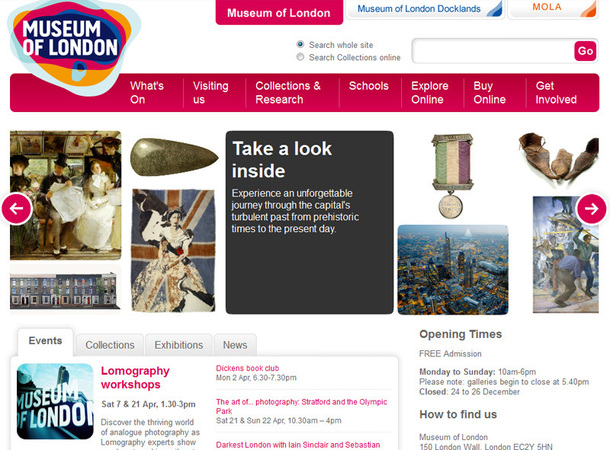
Task: Click the previous slide left arrow icon
Action: coord(16,208)
